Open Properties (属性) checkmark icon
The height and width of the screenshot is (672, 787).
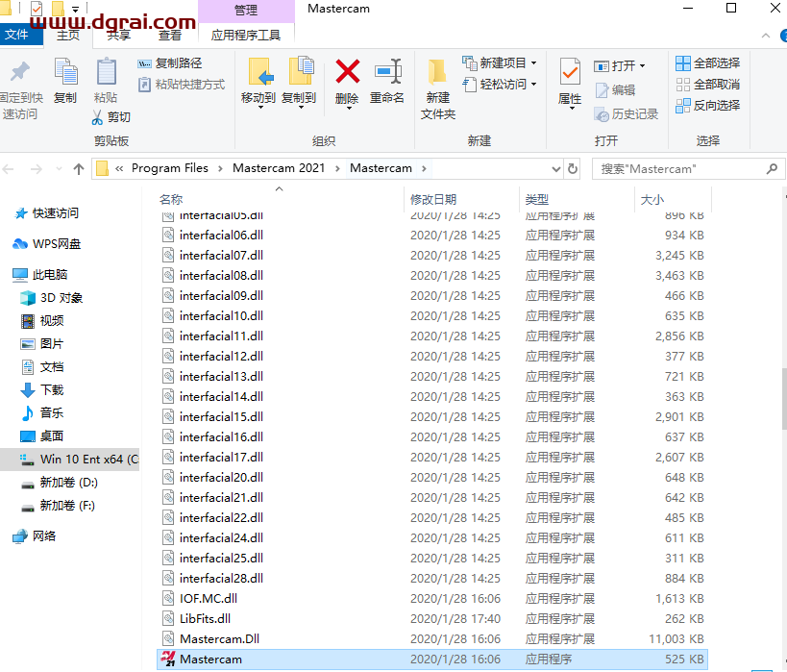click(570, 73)
